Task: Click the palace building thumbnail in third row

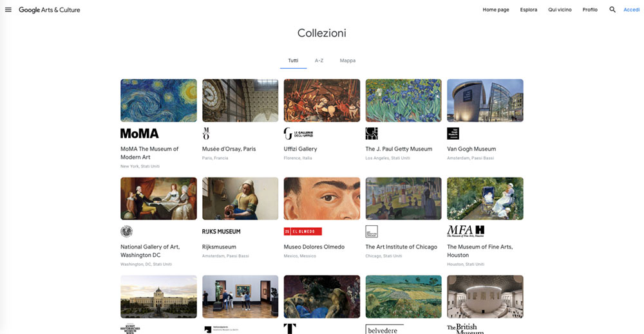Action: coord(158,297)
